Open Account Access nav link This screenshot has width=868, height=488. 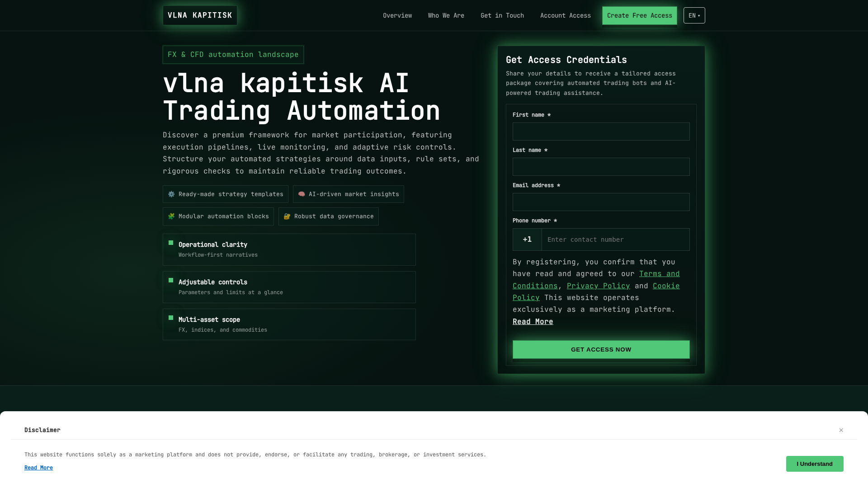click(566, 15)
